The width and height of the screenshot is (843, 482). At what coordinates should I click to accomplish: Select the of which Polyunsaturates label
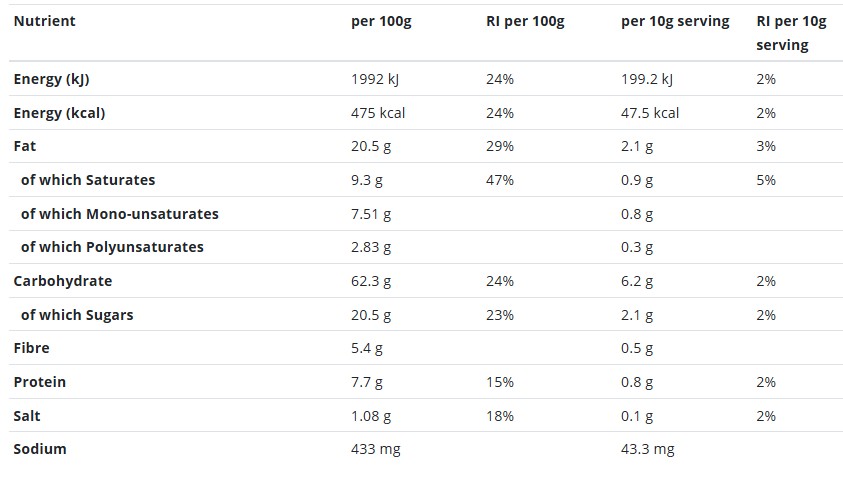click(x=112, y=247)
